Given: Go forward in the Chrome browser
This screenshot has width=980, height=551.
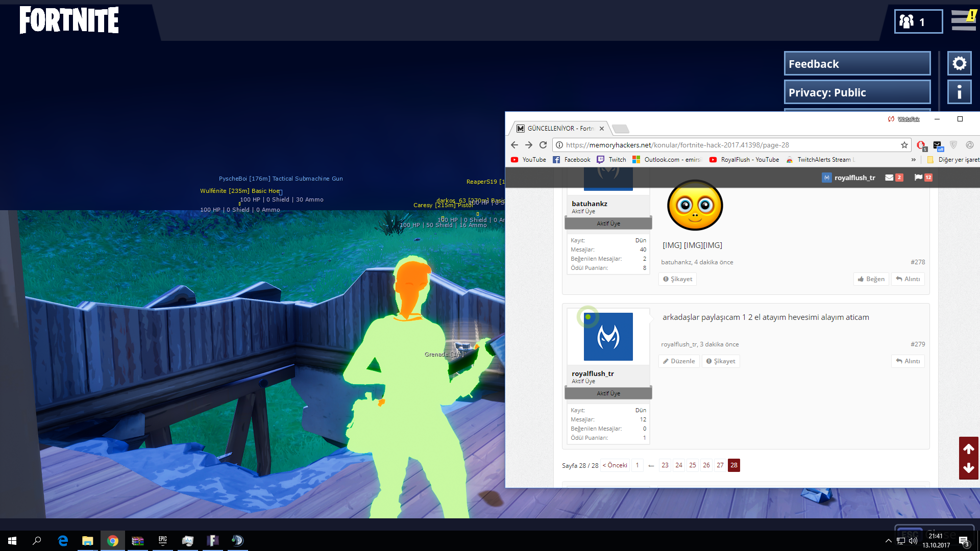Looking at the screenshot, I should coord(529,145).
